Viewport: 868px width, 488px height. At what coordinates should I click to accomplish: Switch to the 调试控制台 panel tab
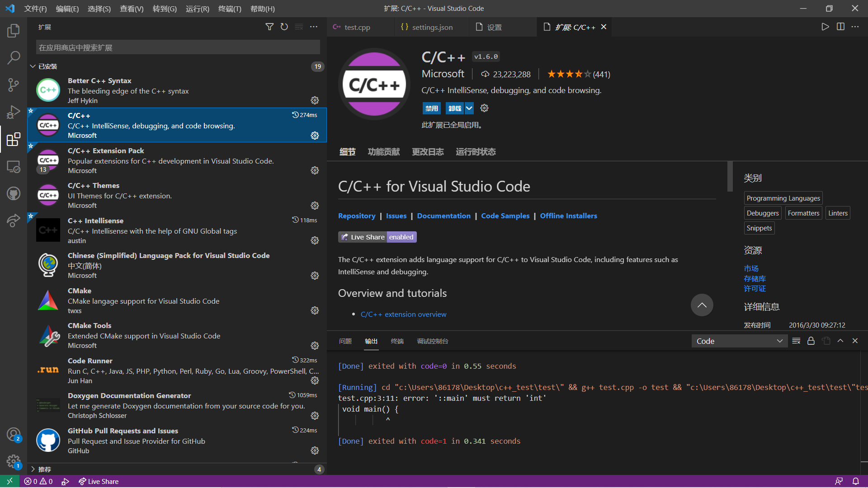(433, 341)
